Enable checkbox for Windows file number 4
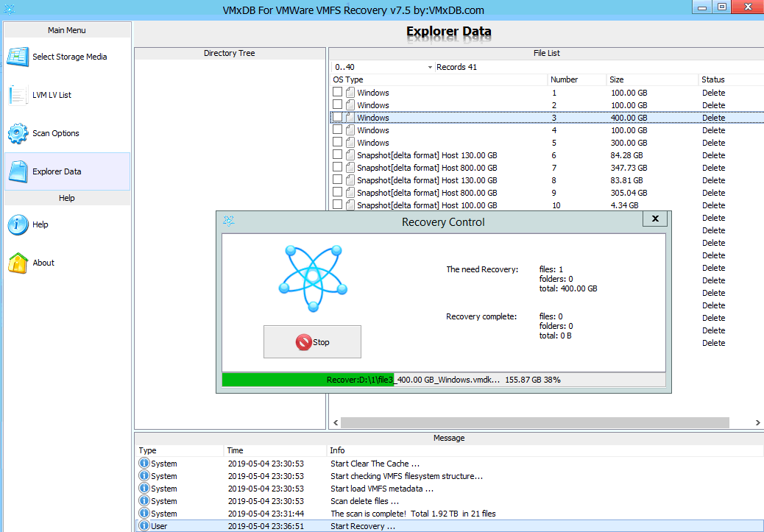764x532 pixels. (337, 130)
